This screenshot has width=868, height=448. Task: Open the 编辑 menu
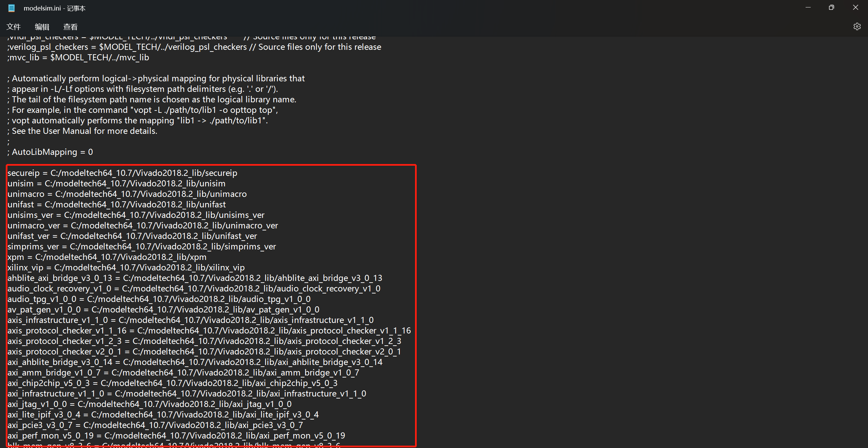pos(42,27)
